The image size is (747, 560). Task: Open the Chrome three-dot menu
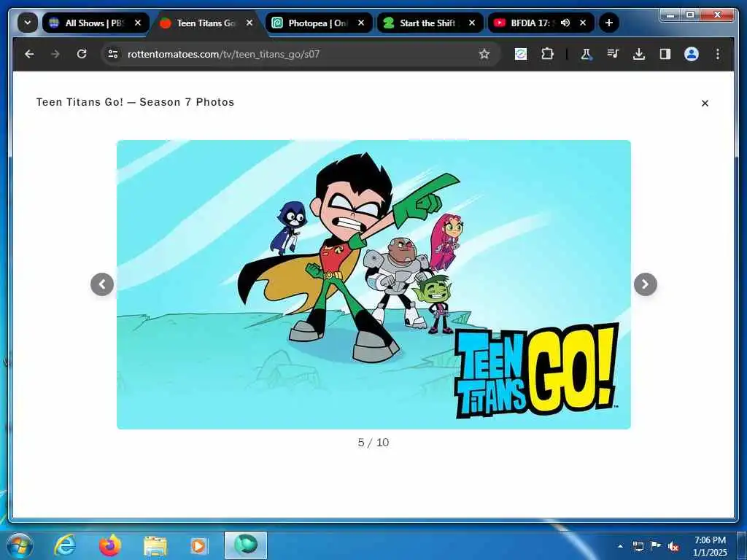pos(718,54)
